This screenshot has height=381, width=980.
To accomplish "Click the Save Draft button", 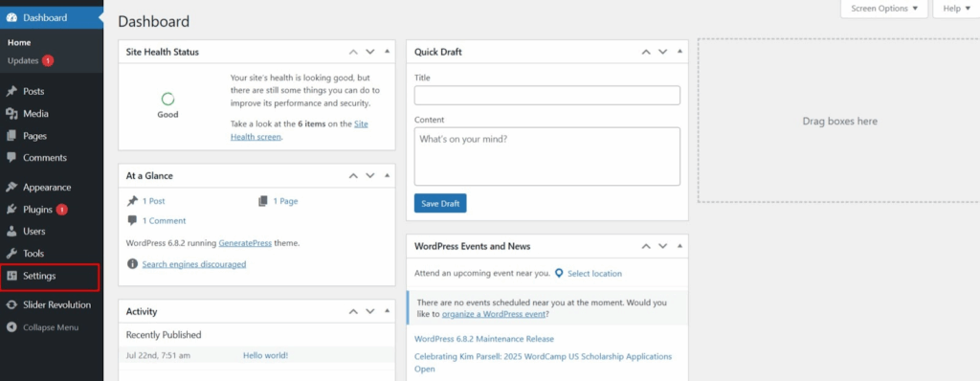I will (x=440, y=203).
